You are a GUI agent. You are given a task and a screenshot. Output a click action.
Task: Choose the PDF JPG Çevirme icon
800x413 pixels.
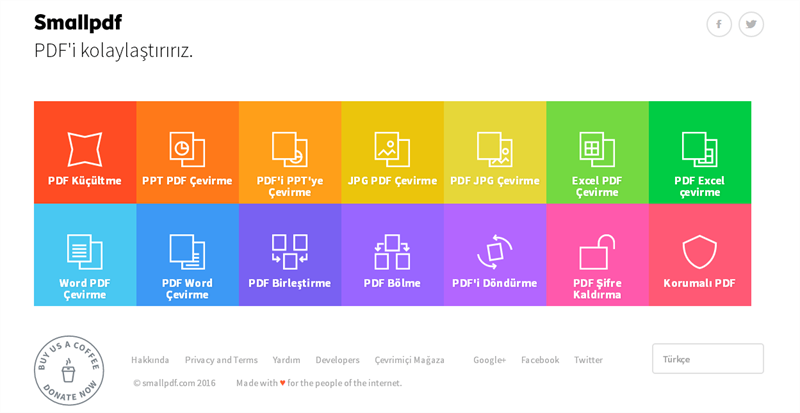click(x=495, y=149)
